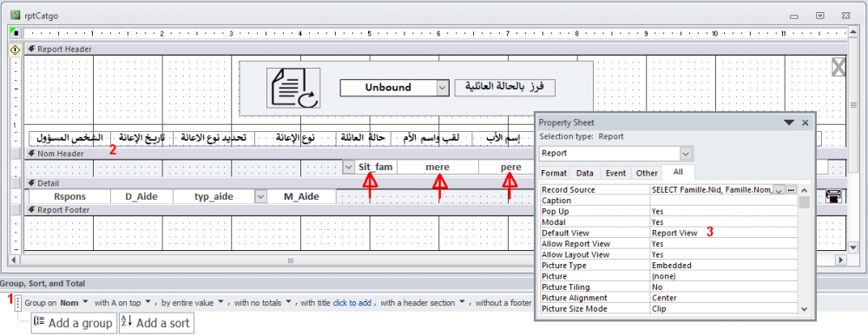Select the 'تاريخ الإعانة' header label
The width and height of the screenshot is (868, 336).
click(142, 138)
